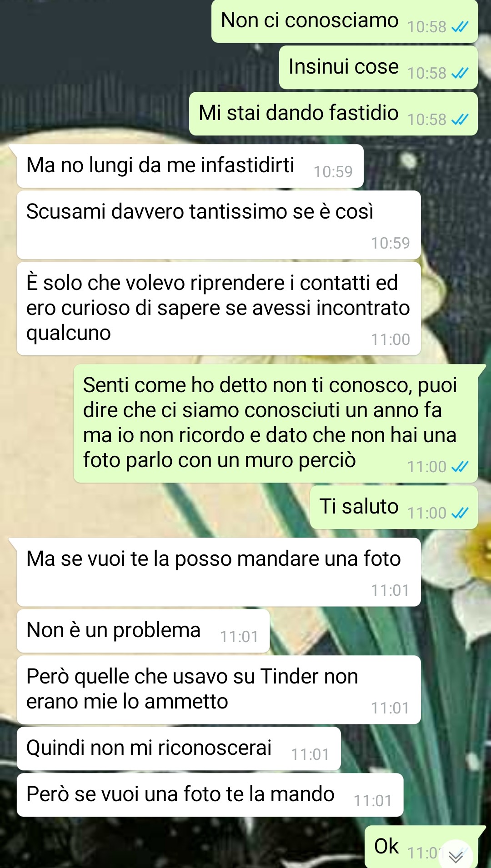Tap message mentioning Tinder photos
The width and height of the screenshot is (491, 868).
[219, 690]
